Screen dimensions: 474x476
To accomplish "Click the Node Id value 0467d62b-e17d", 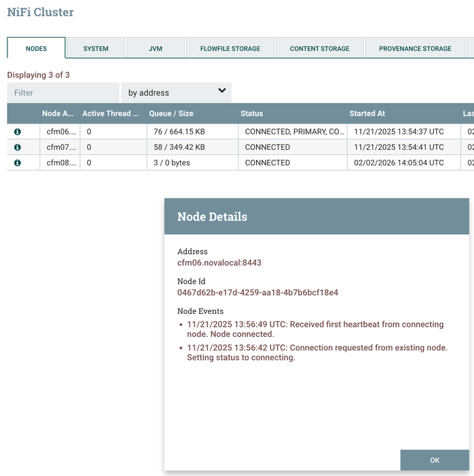I will (x=258, y=292).
